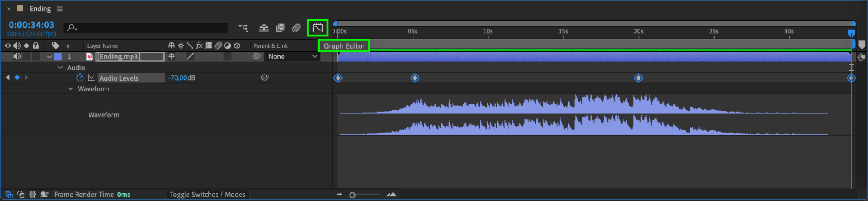Image resolution: width=868 pixels, height=201 pixels.
Task: Click the current timecode 0:00:34:03
Action: point(31,25)
